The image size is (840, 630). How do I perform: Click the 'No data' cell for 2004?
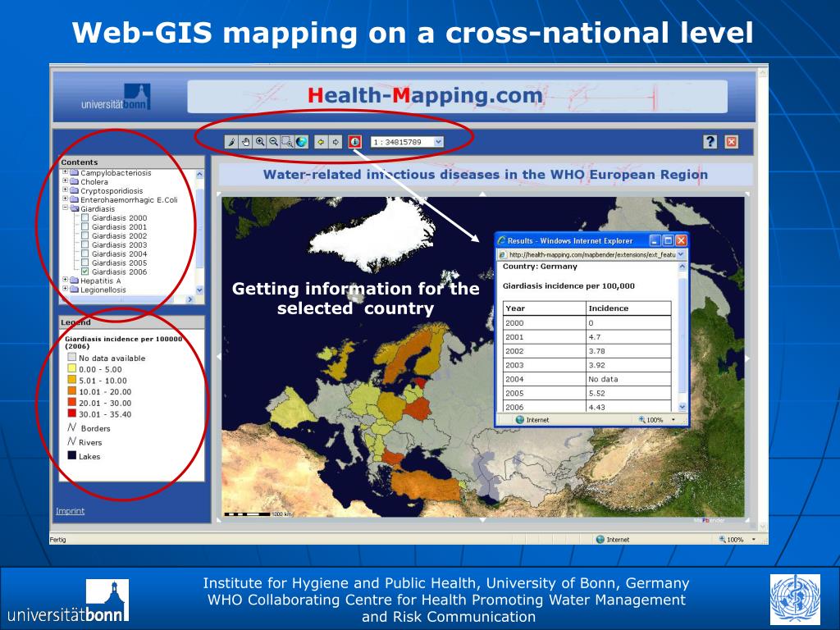[x=628, y=379]
